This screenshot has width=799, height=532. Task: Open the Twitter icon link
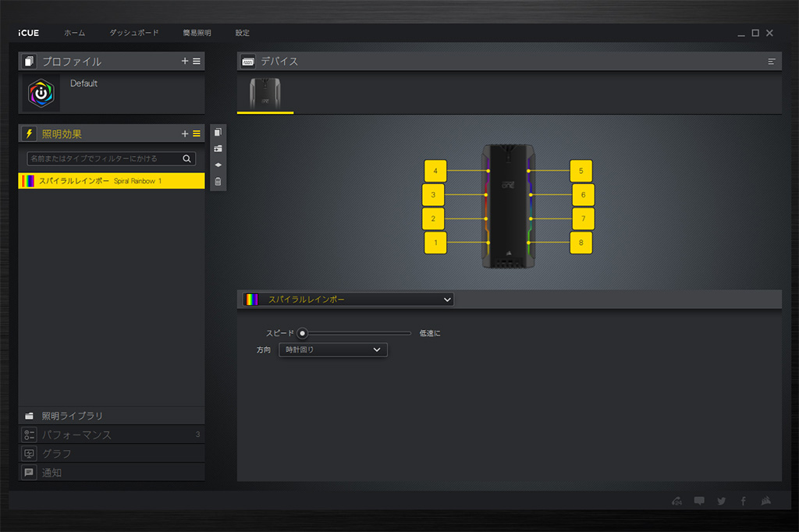[x=722, y=501]
